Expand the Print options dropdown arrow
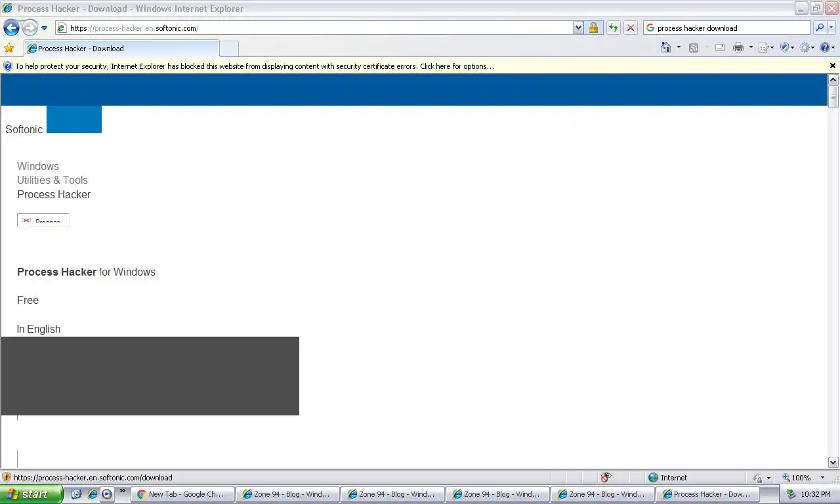The width and height of the screenshot is (840, 504). (x=751, y=47)
